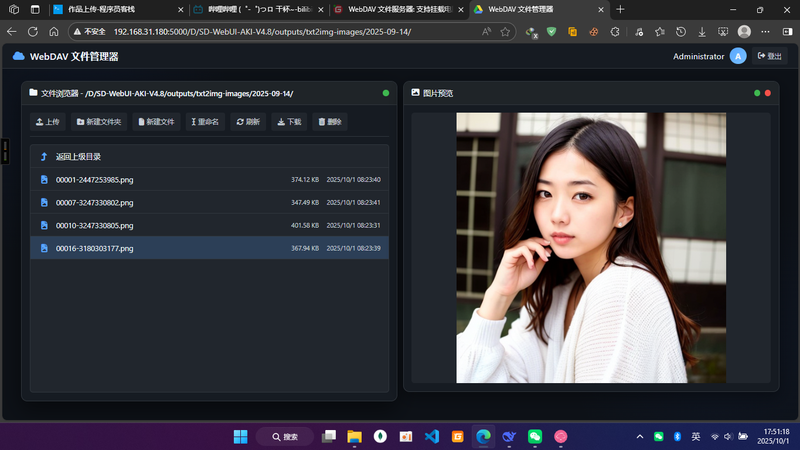
Task: Open browser downloads arrow icon
Action: pyautogui.click(x=702, y=32)
